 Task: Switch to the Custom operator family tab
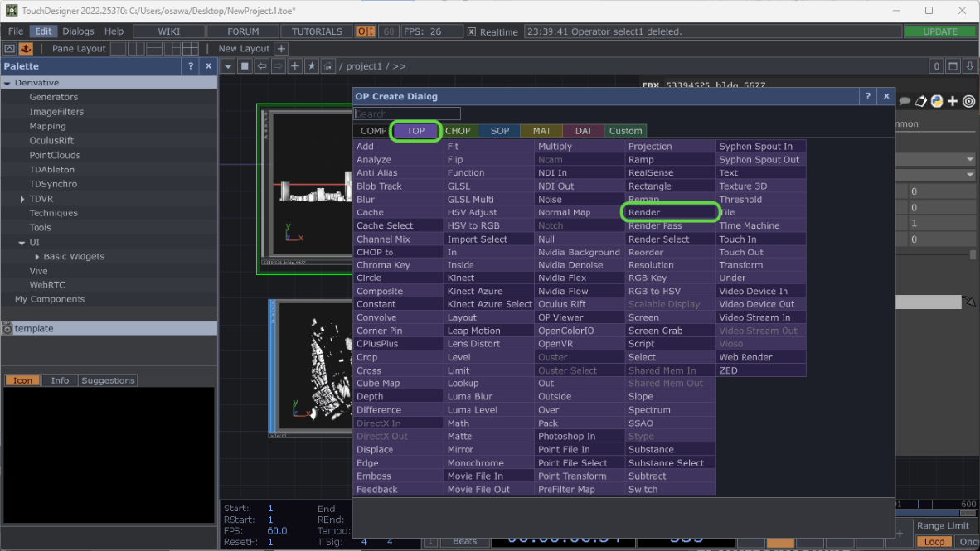pyautogui.click(x=626, y=131)
